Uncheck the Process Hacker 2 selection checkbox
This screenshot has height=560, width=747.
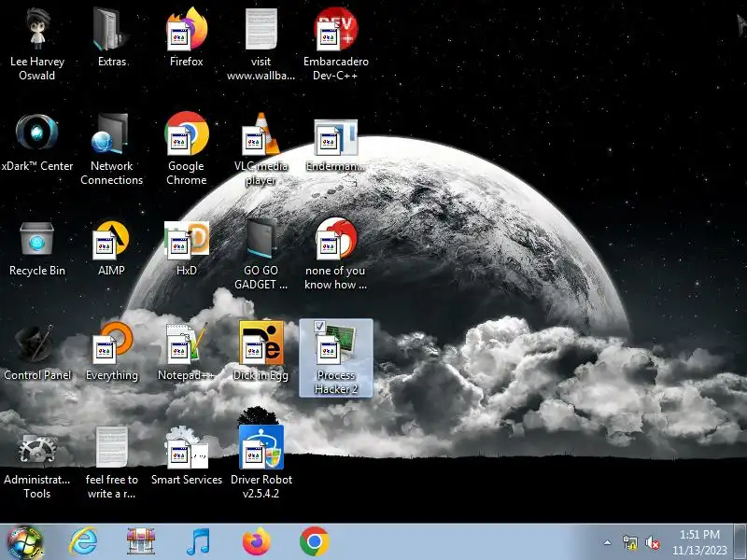319,326
